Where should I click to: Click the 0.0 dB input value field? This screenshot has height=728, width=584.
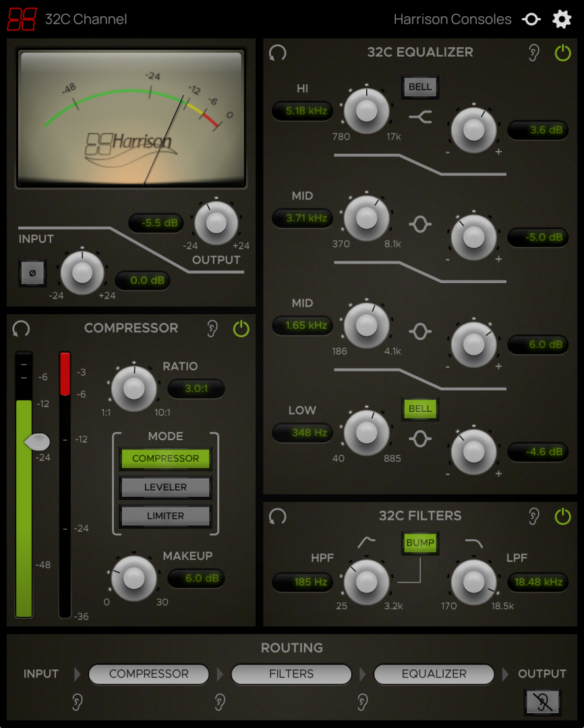pos(143,280)
